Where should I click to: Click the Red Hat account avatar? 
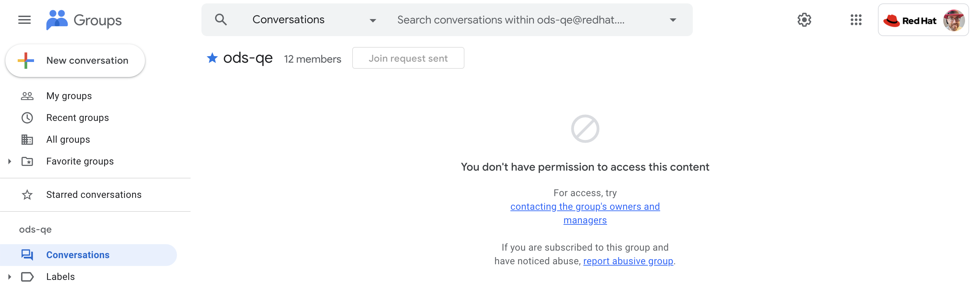pos(953,20)
